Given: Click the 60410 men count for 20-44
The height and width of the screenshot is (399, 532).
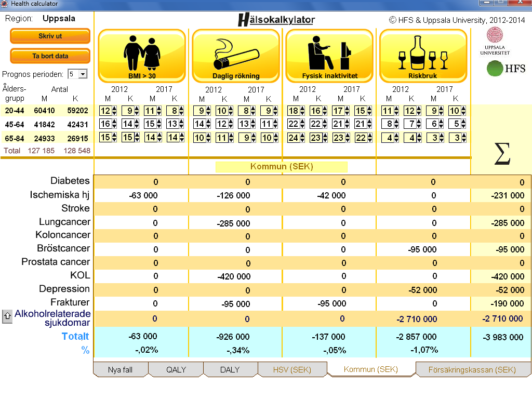Looking at the screenshot, I should pyautogui.click(x=44, y=111).
